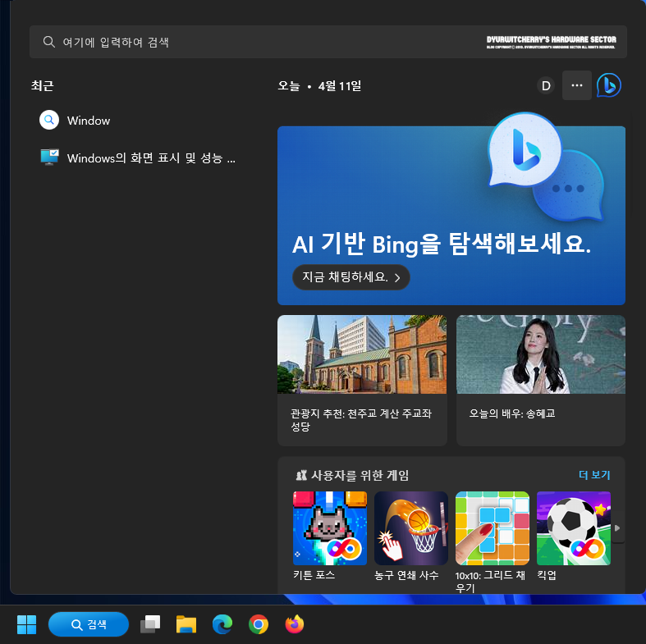Open the three-dot options menu
This screenshot has height=644, width=646.
(x=577, y=85)
